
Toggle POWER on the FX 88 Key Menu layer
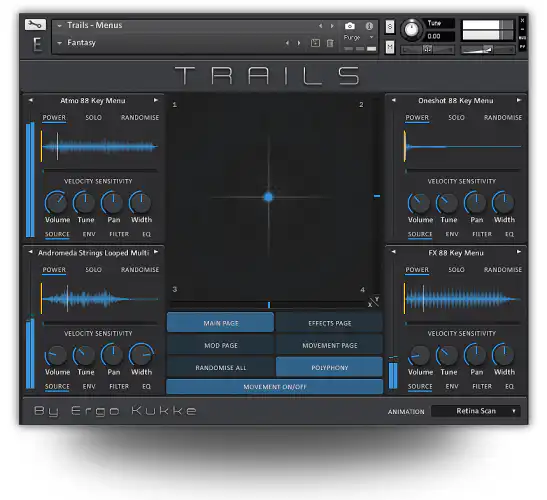click(417, 270)
